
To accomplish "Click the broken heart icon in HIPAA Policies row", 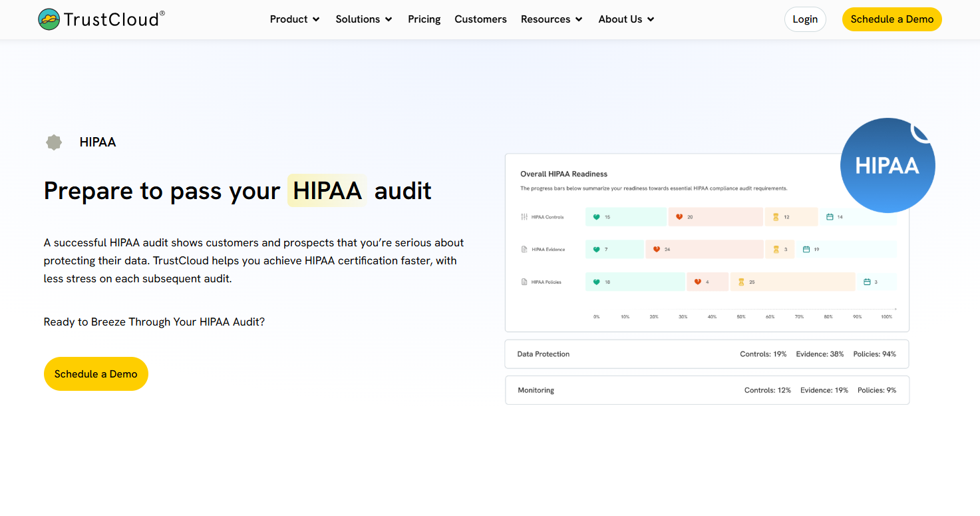I will 698,282.
